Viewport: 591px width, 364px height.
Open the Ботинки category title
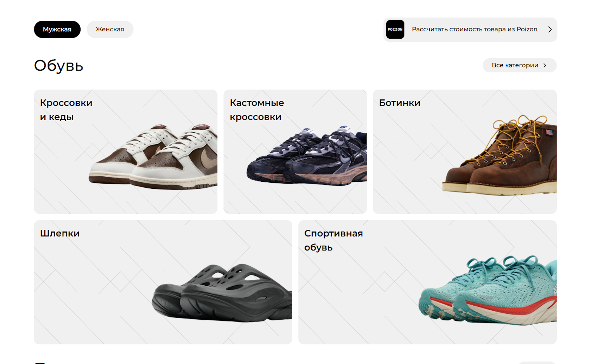click(x=400, y=103)
